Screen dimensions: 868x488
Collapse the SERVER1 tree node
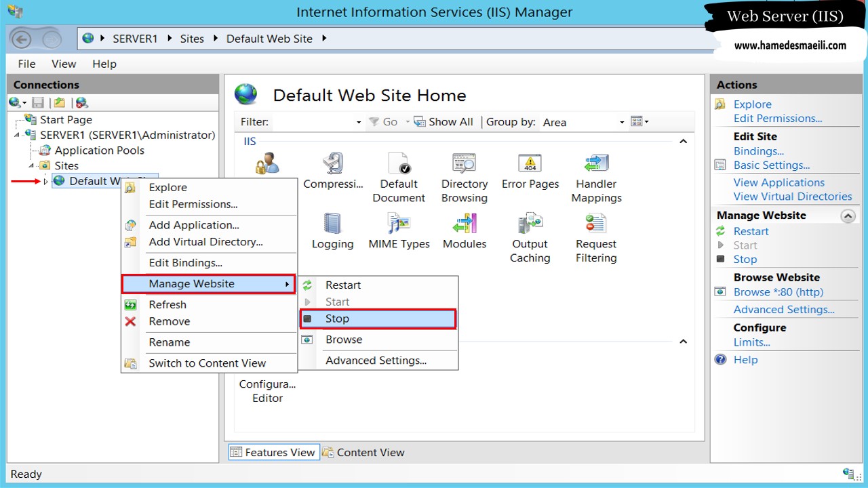pyautogui.click(x=16, y=135)
